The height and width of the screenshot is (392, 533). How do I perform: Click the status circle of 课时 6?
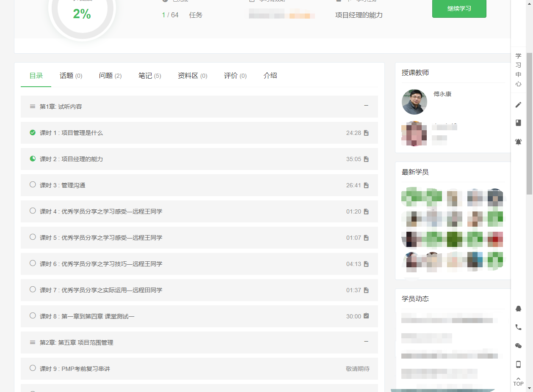pos(33,263)
